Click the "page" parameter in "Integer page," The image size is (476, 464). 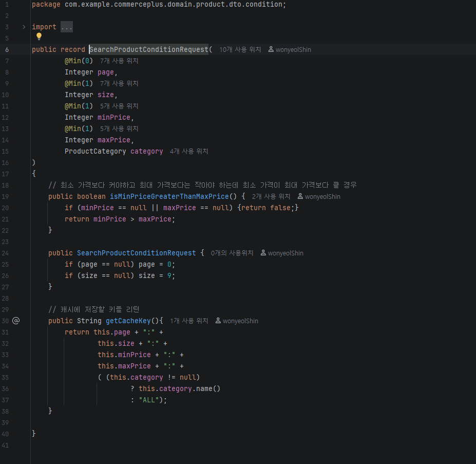point(106,72)
